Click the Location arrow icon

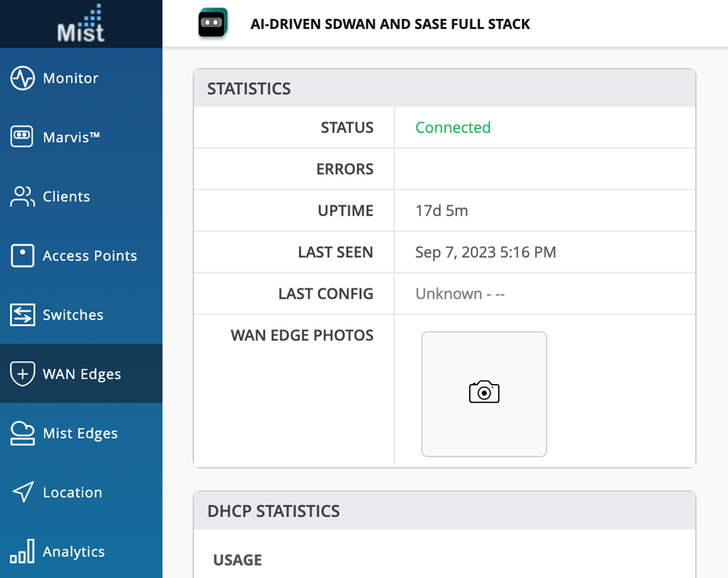23,492
